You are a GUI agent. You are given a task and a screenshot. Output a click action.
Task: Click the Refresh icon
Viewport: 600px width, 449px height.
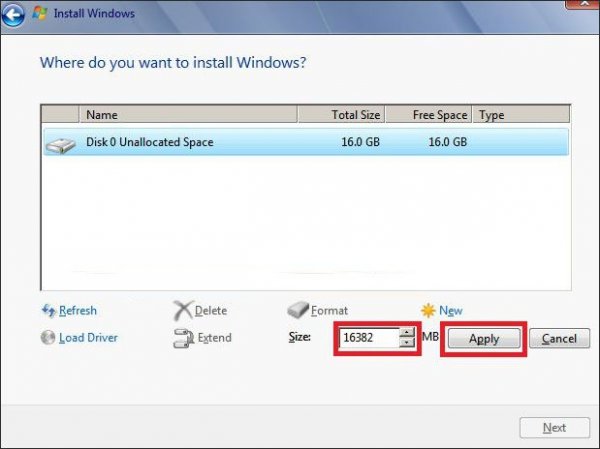(x=48, y=311)
